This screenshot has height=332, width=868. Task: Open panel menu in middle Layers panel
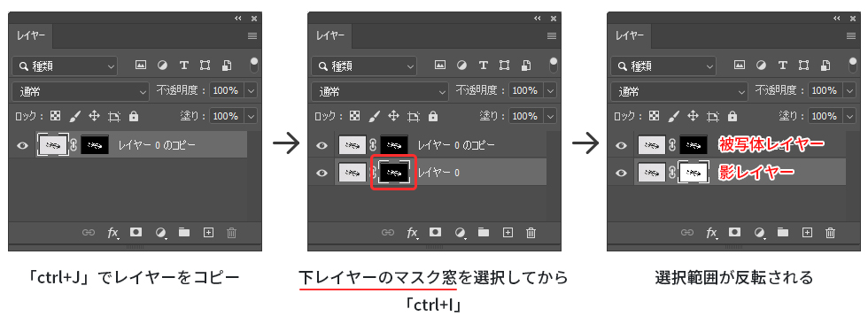[x=551, y=36]
